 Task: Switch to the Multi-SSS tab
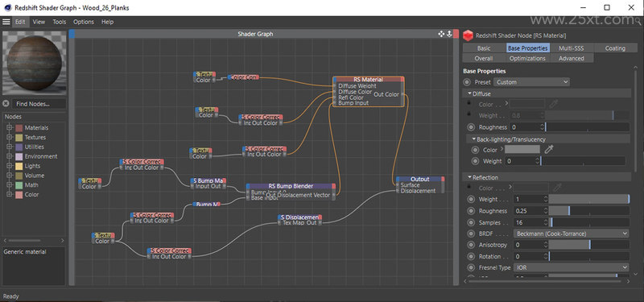click(571, 48)
